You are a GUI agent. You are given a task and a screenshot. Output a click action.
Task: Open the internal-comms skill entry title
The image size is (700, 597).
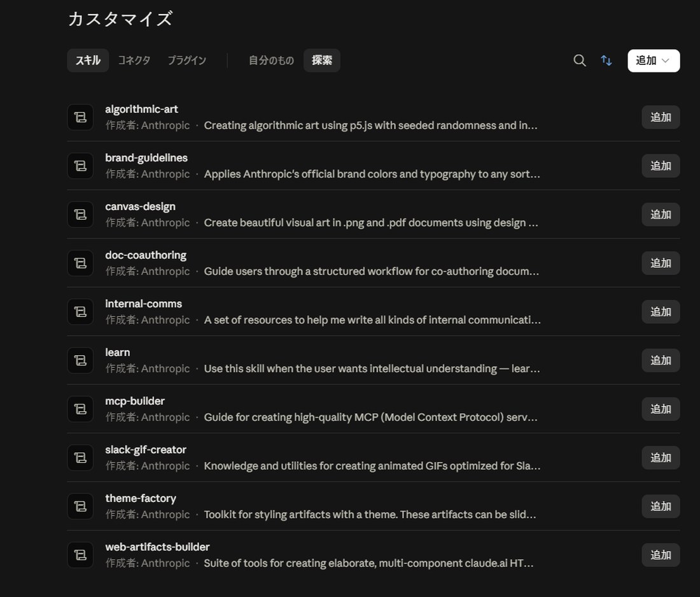143,304
